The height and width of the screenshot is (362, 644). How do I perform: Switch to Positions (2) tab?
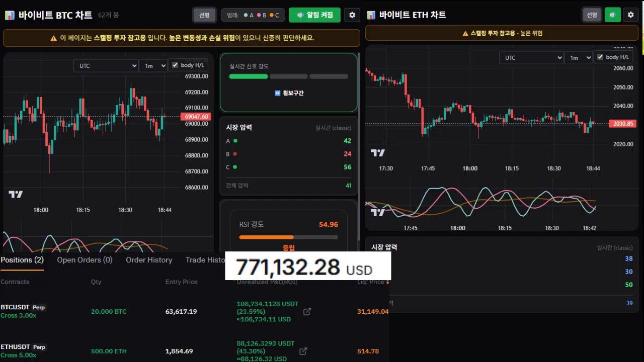coord(22,260)
